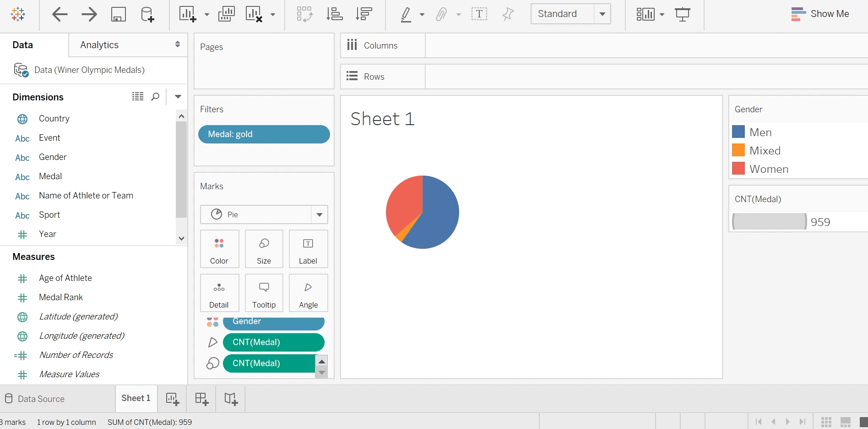This screenshot has width=868, height=429.
Task: Click the CNT(Medal) pill on Size
Action: [269, 363]
